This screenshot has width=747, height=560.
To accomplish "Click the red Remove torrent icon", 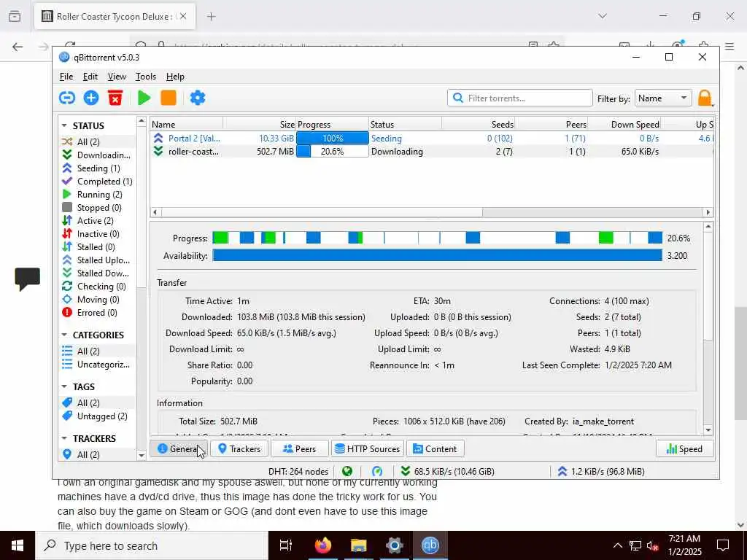I will (115, 98).
